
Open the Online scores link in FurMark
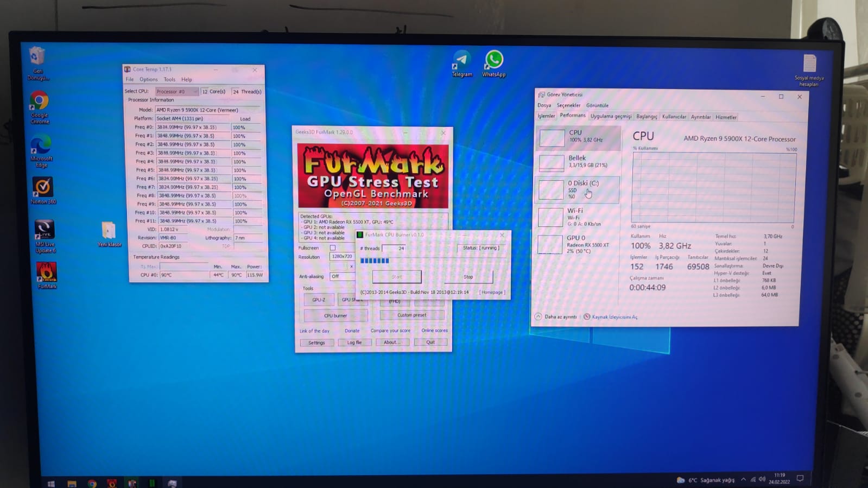(434, 330)
